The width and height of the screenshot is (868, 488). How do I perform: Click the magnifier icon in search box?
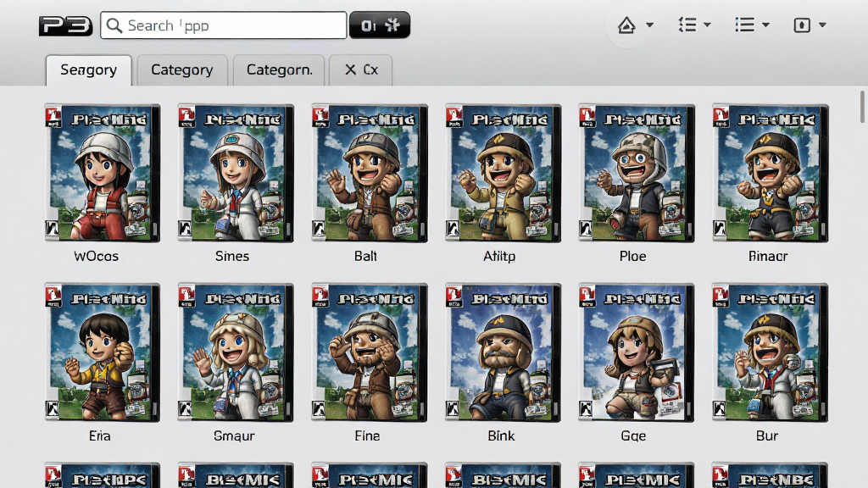[x=114, y=25]
